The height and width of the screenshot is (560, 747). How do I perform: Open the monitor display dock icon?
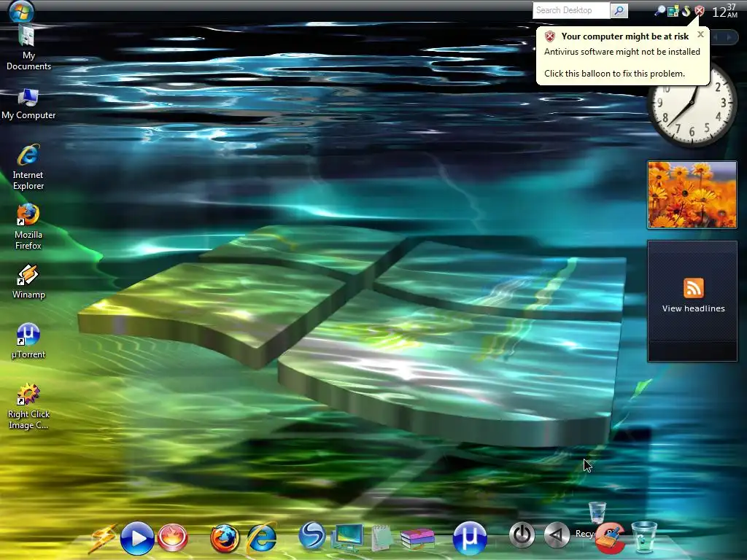(347, 537)
